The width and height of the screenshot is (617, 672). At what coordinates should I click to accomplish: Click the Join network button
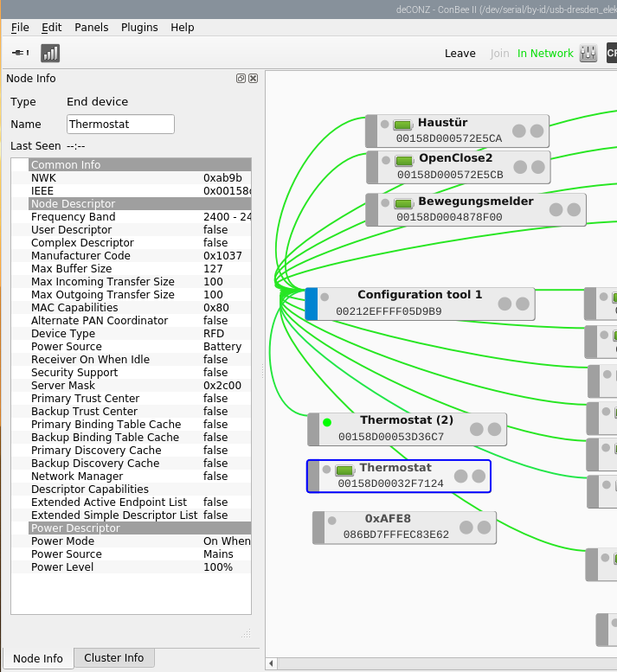pos(499,53)
